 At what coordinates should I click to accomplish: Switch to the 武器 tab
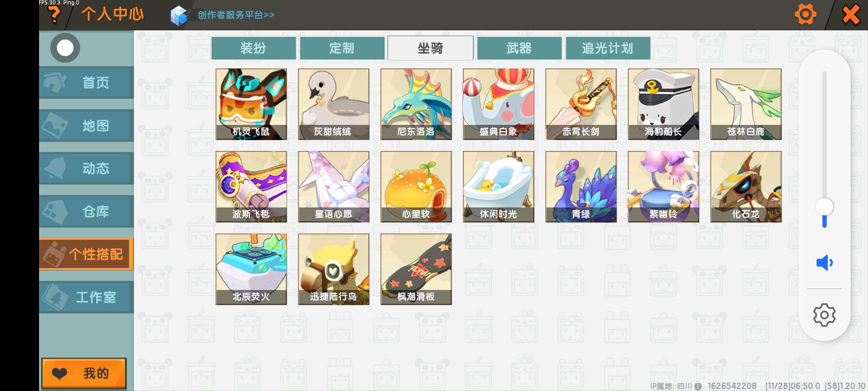pos(519,48)
